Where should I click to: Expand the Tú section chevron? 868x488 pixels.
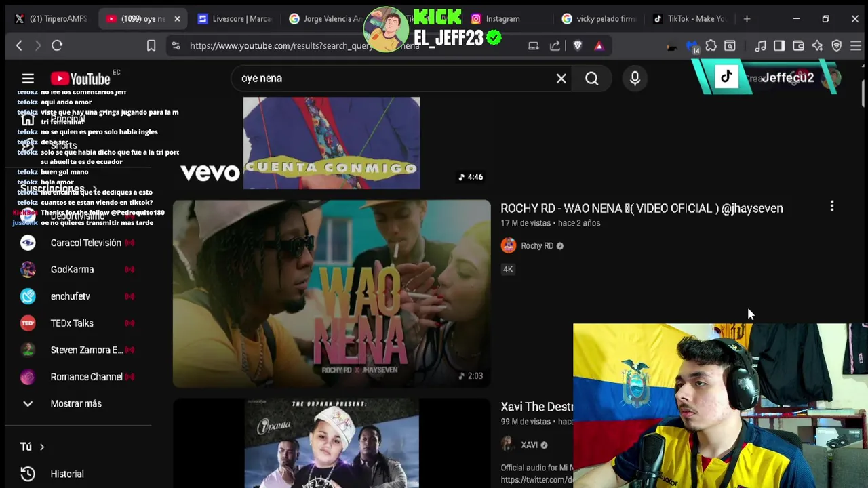pos(42,447)
